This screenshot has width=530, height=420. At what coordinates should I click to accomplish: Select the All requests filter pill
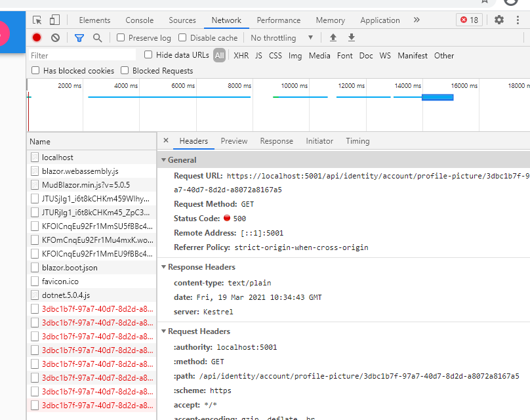(220, 56)
